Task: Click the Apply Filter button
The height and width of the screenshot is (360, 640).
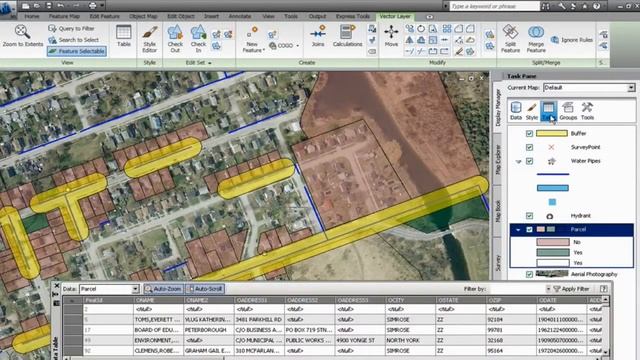Action: pyautogui.click(x=571, y=289)
